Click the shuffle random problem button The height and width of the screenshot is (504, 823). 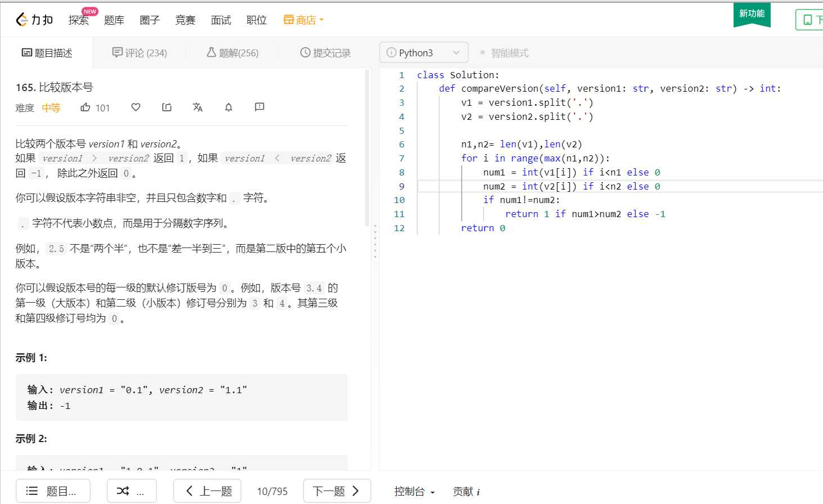[131, 491]
